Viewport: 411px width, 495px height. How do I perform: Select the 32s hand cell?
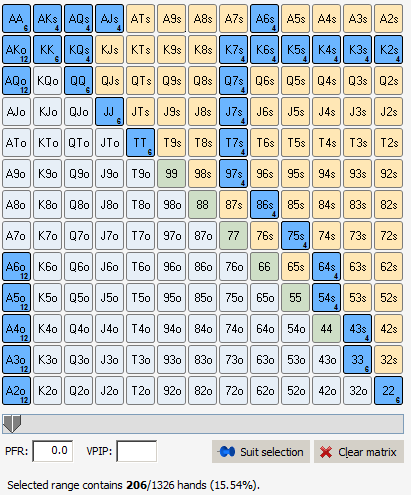coord(388,360)
